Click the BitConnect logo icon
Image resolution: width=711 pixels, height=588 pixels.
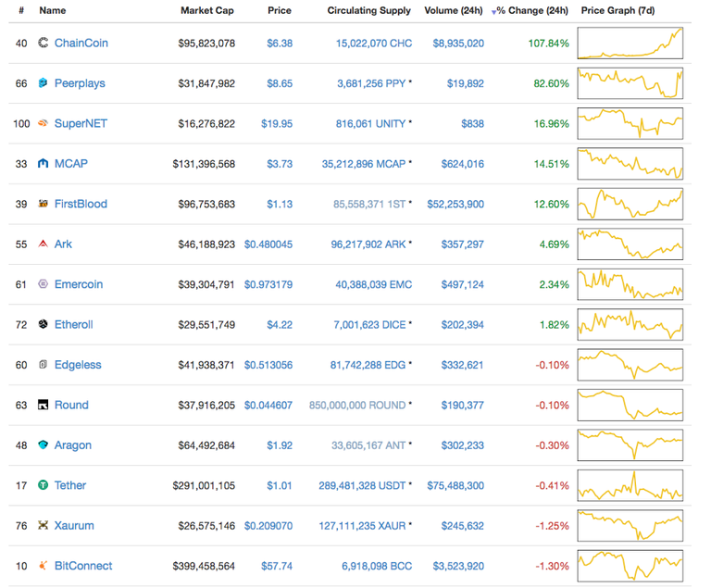[x=44, y=566]
